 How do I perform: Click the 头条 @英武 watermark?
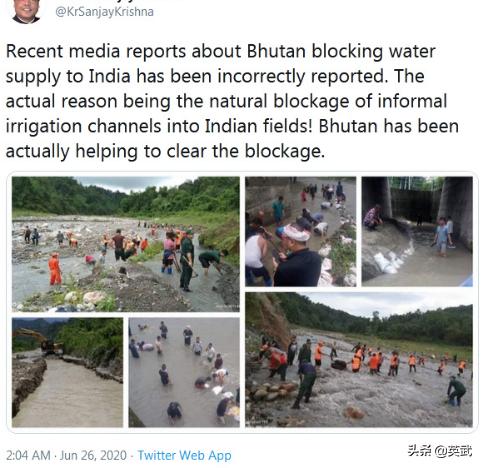439,451
